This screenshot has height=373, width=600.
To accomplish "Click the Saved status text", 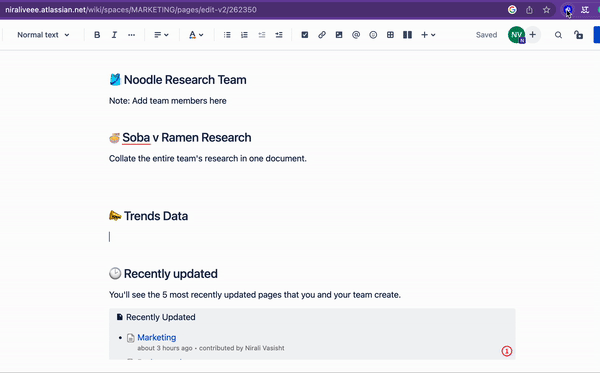I will tap(486, 35).
